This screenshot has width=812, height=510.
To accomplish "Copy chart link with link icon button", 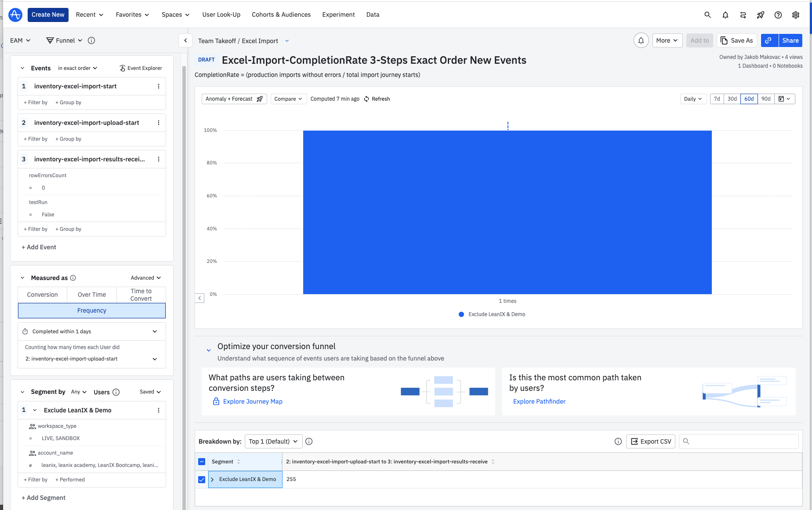I will point(769,40).
